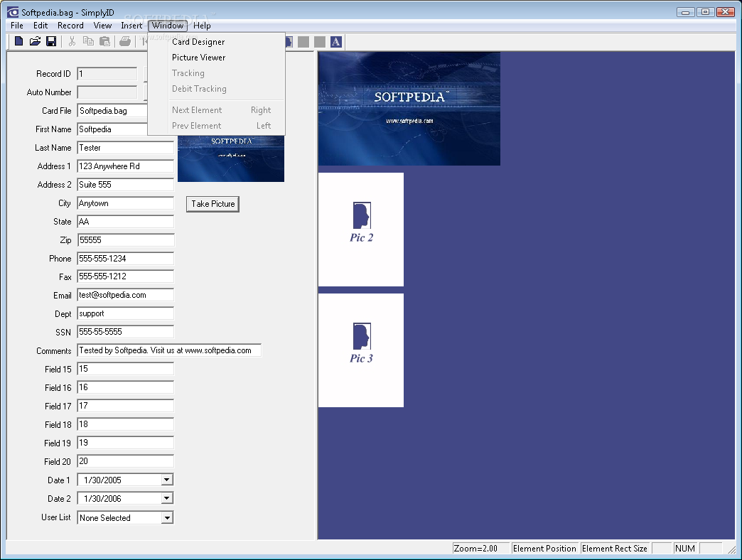This screenshot has height=560, width=742.
Task: Click the Zip field 55555
Action: tap(125, 239)
